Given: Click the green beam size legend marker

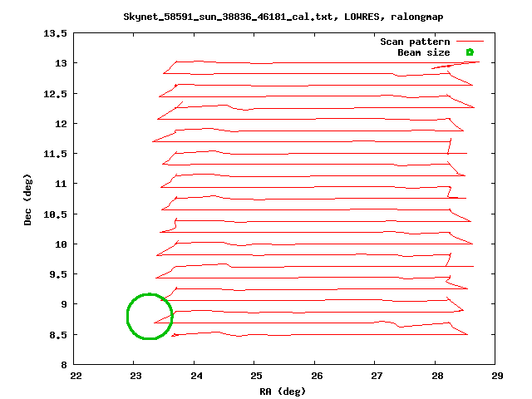Looking at the screenshot, I should [470, 52].
